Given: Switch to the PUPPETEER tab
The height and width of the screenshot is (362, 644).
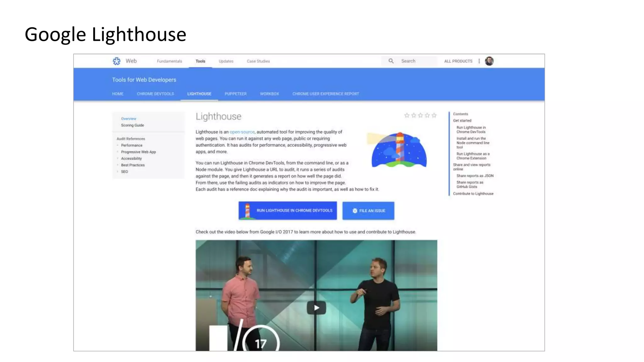Looking at the screenshot, I should (236, 94).
